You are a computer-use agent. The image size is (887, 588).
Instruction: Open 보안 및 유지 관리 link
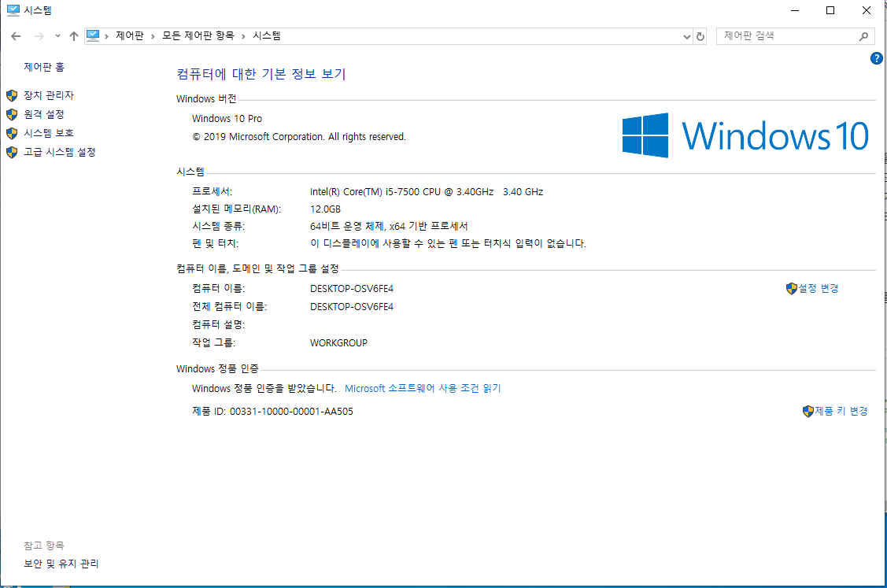coord(61,564)
